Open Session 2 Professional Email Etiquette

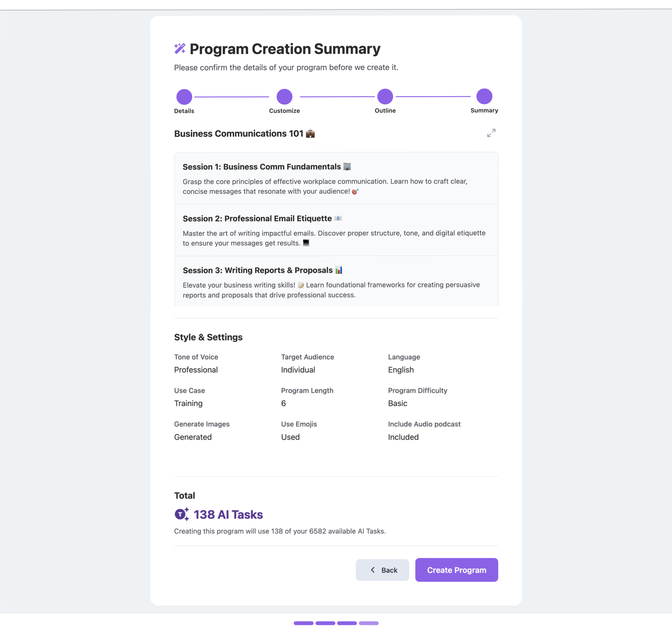336,230
